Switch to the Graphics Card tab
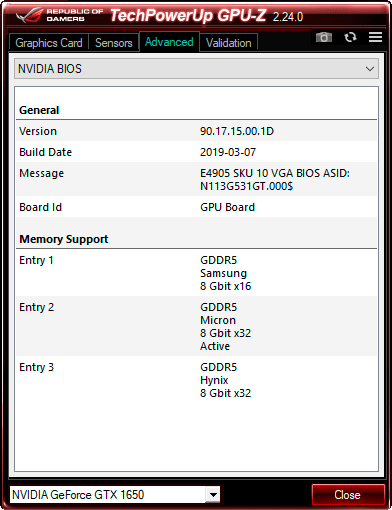Image resolution: width=392 pixels, height=510 pixels. point(49,43)
